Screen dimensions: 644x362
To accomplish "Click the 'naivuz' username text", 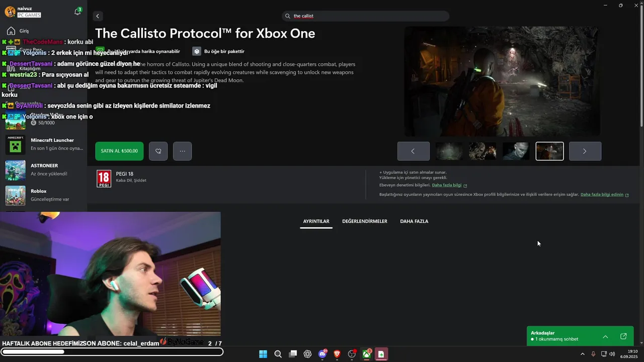I will coord(24,9).
